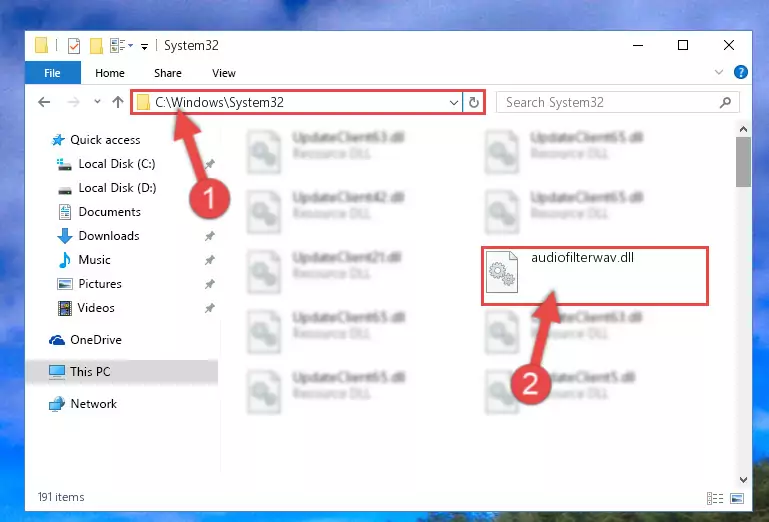Switch to the Home ribbon tab
Viewport: 769px width, 522px height.
coord(110,73)
